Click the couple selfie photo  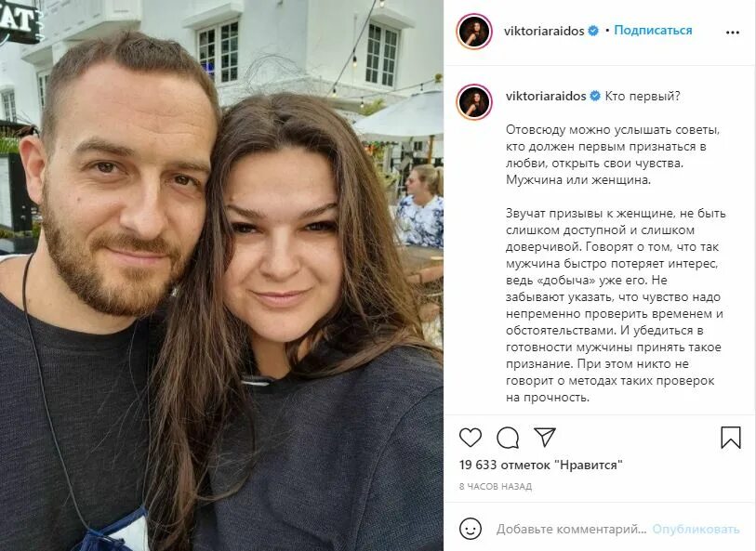point(222,275)
